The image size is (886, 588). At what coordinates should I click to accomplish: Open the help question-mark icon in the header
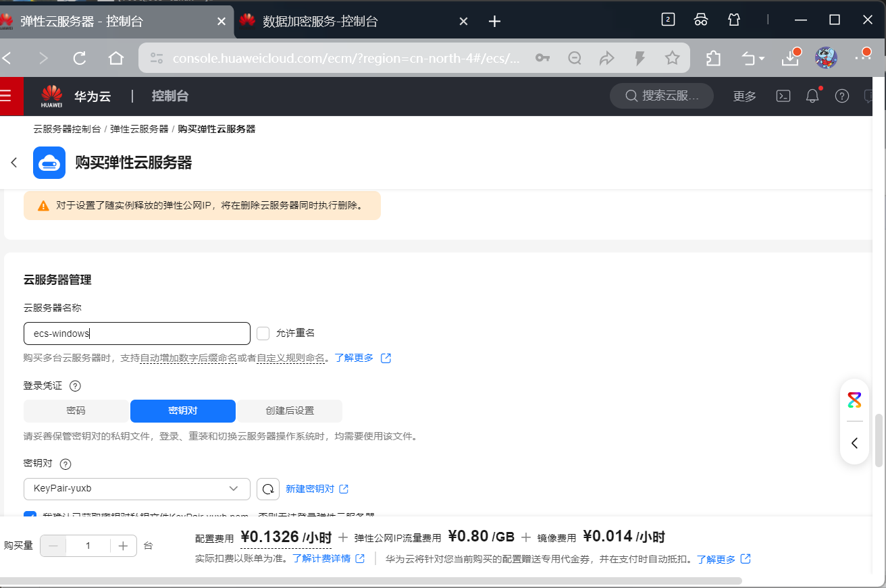[x=841, y=96]
